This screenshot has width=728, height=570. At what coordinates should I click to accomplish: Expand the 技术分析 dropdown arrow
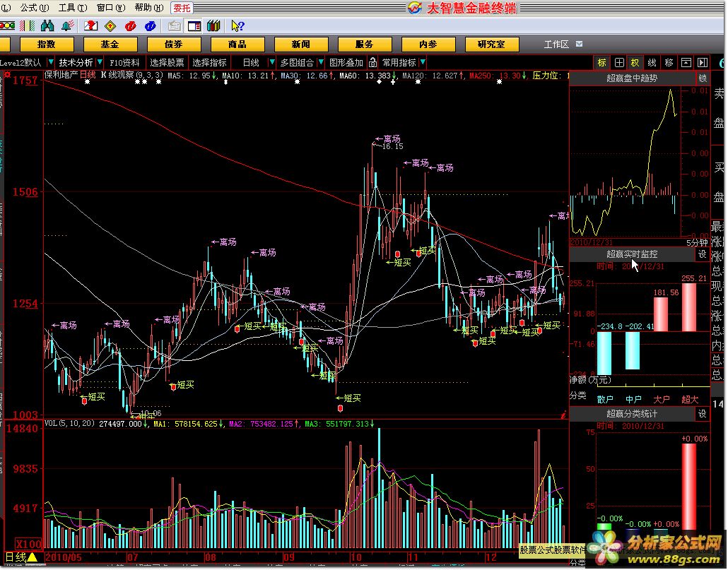click(x=100, y=62)
